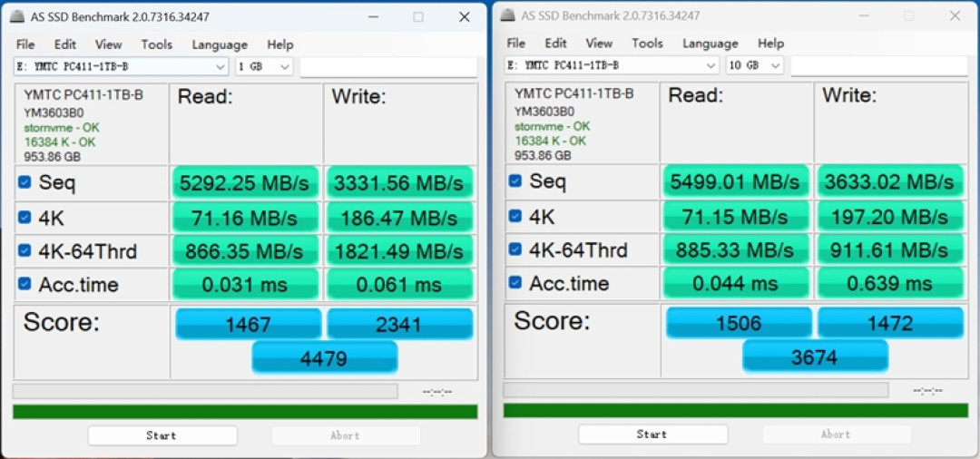Select the 3633.02 MB/s Seq write result
980x459 pixels.
[x=889, y=181]
